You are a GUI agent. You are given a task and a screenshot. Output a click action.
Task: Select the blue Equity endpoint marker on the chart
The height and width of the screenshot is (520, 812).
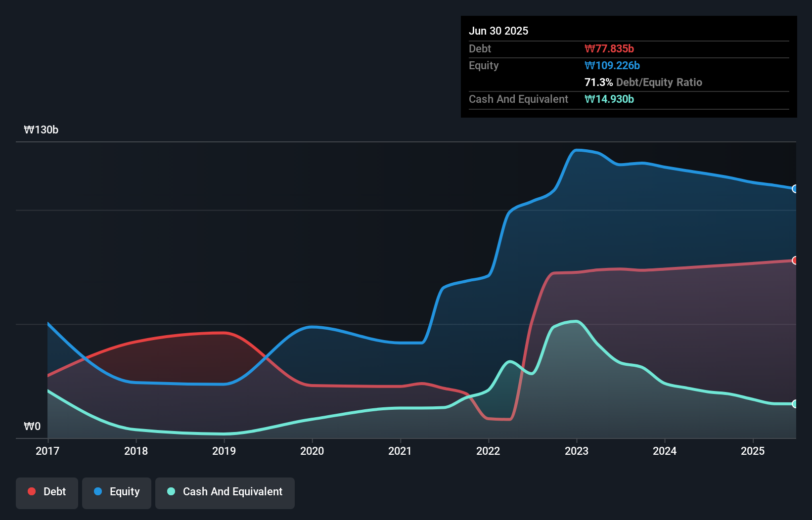pos(795,189)
